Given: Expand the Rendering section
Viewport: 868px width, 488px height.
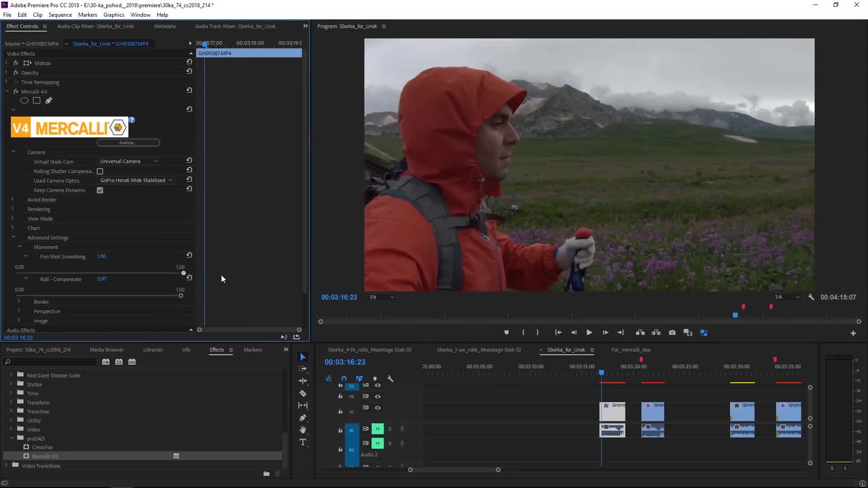Looking at the screenshot, I should point(12,208).
